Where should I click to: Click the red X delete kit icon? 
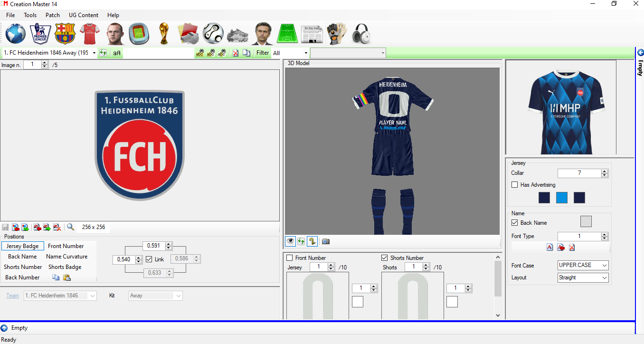point(236,53)
